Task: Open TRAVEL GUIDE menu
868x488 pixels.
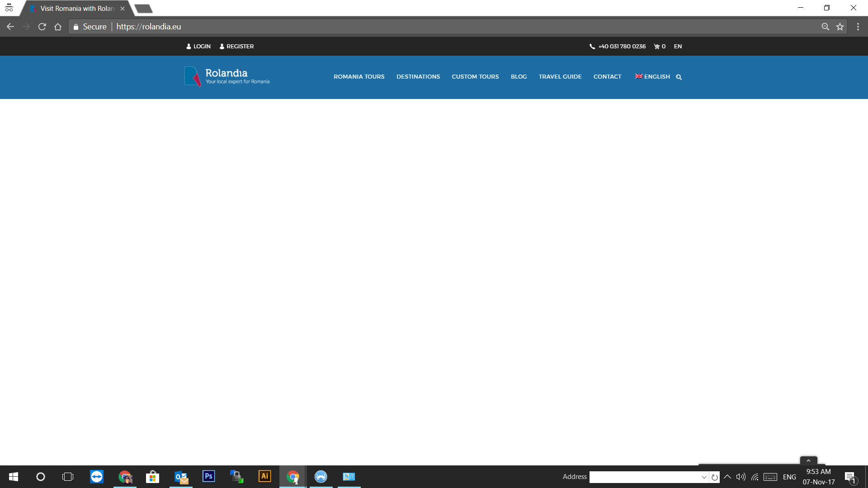Action: click(560, 77)
